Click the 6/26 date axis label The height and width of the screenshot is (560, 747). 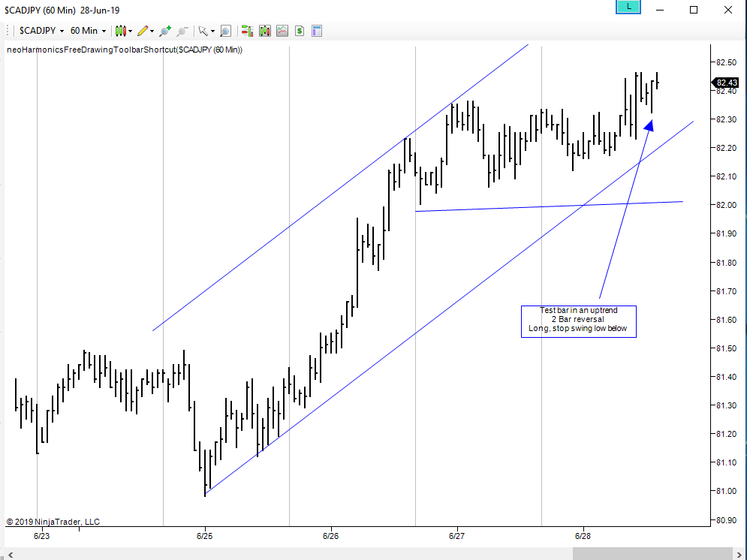click(x=330, y=536)
